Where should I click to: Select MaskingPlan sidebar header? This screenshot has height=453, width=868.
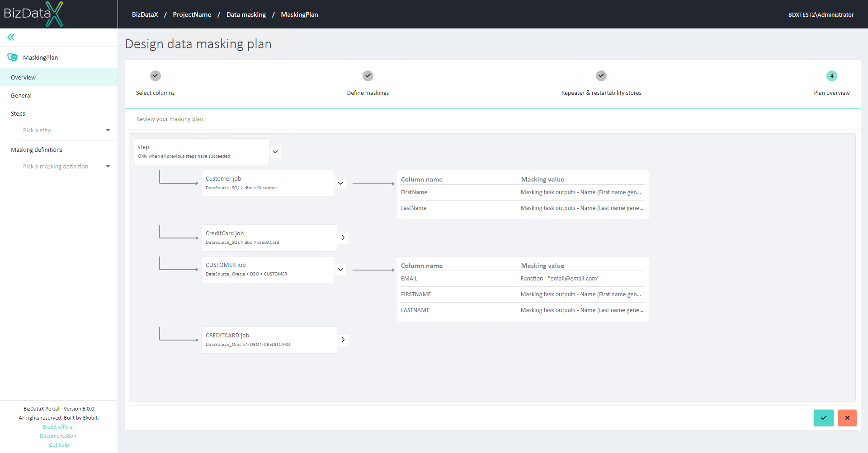[59, 57]
